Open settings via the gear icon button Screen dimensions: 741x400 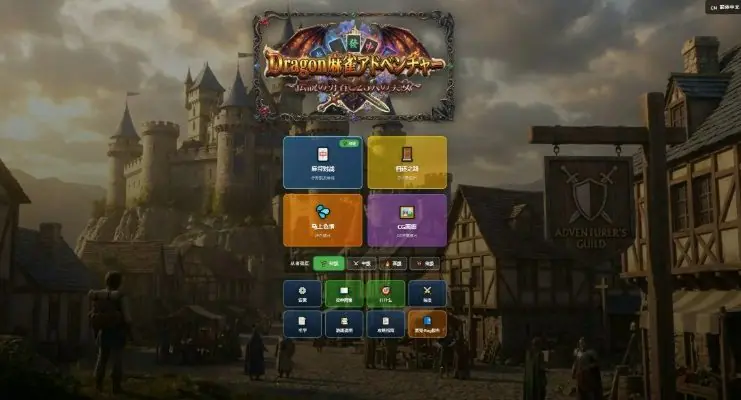coord(302,294)
